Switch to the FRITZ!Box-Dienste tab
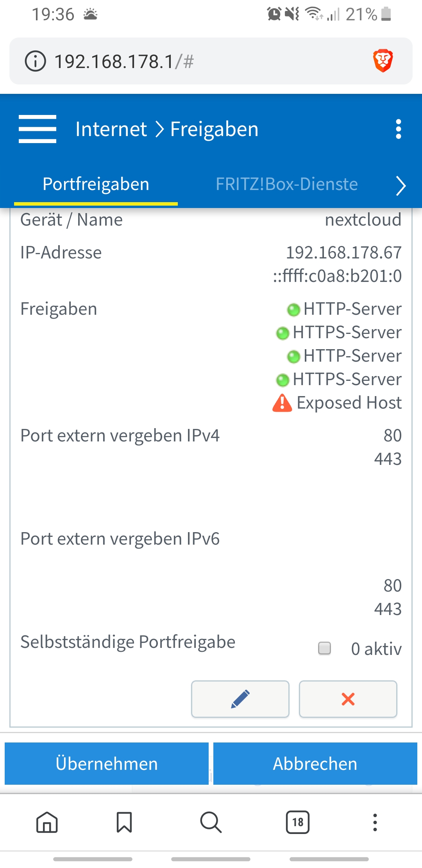The height and width of the screenshot is (868, 422). (286, 184)
